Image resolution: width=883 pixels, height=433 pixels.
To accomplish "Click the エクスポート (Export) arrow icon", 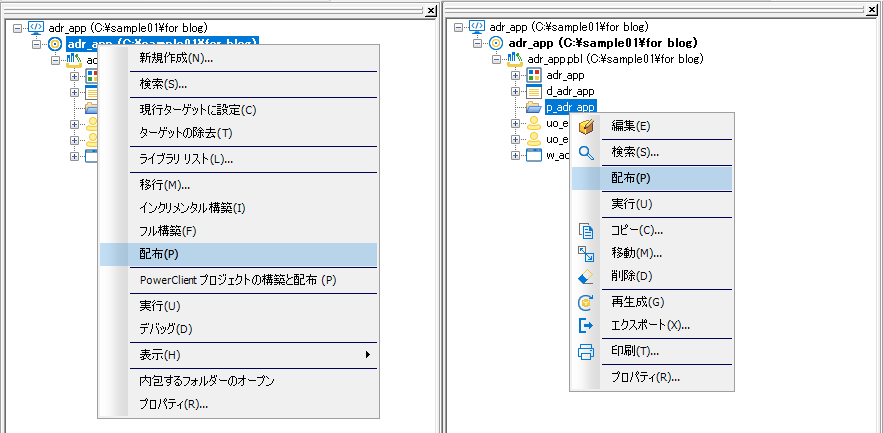I will [x=587, y=325].
